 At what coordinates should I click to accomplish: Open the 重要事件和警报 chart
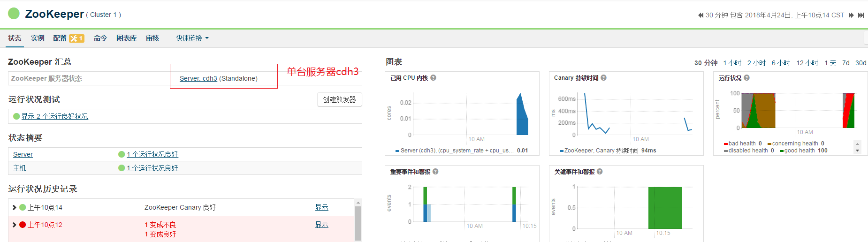[462, 204]
